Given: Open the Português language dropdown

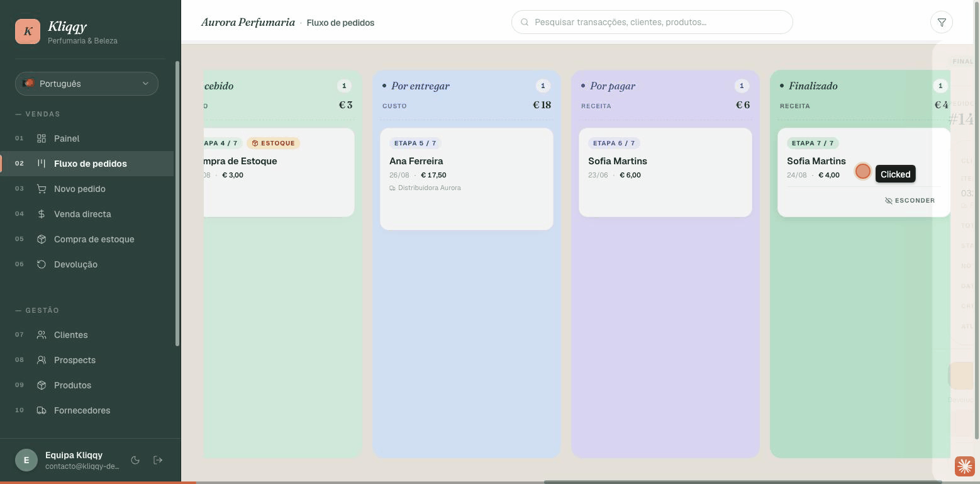Looking at the screenshot, I should point(87,84).
